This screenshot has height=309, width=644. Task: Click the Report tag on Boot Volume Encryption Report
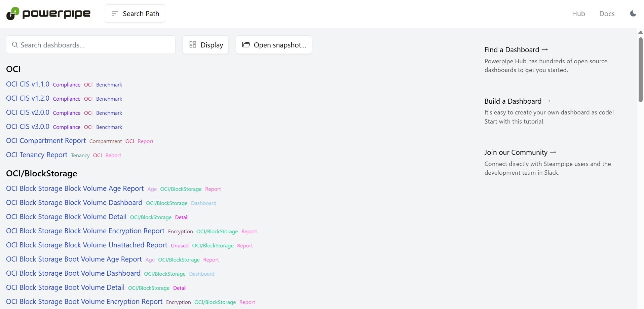click(x=247, y=302)
